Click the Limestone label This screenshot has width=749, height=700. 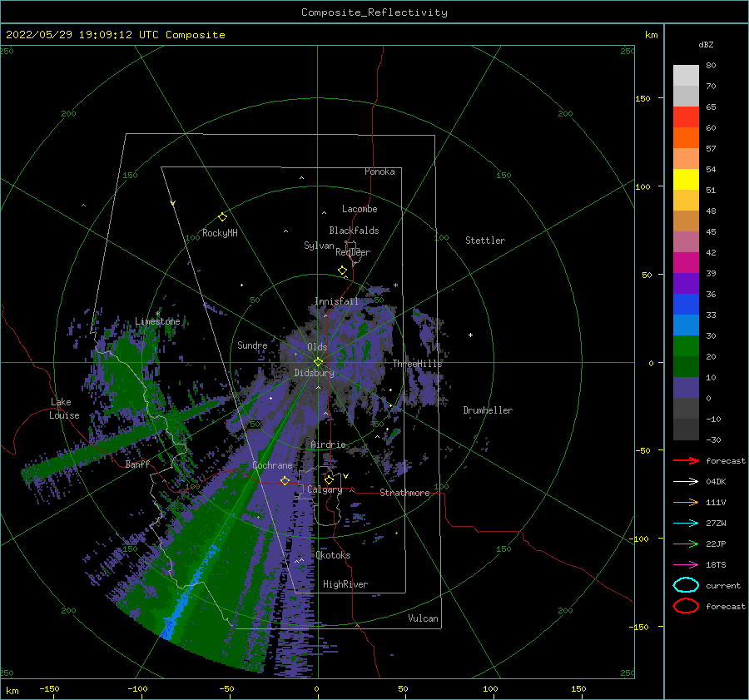pos(157,321)
